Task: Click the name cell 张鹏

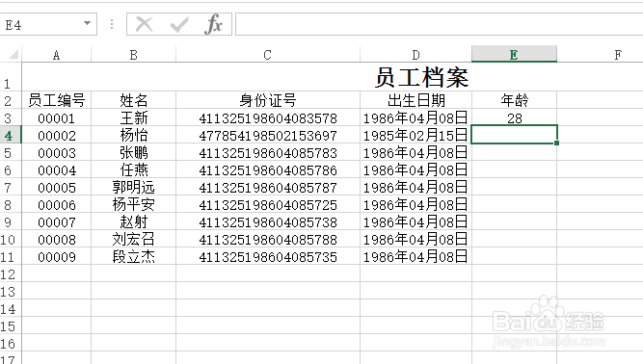Action: click(x=134, y=152)
